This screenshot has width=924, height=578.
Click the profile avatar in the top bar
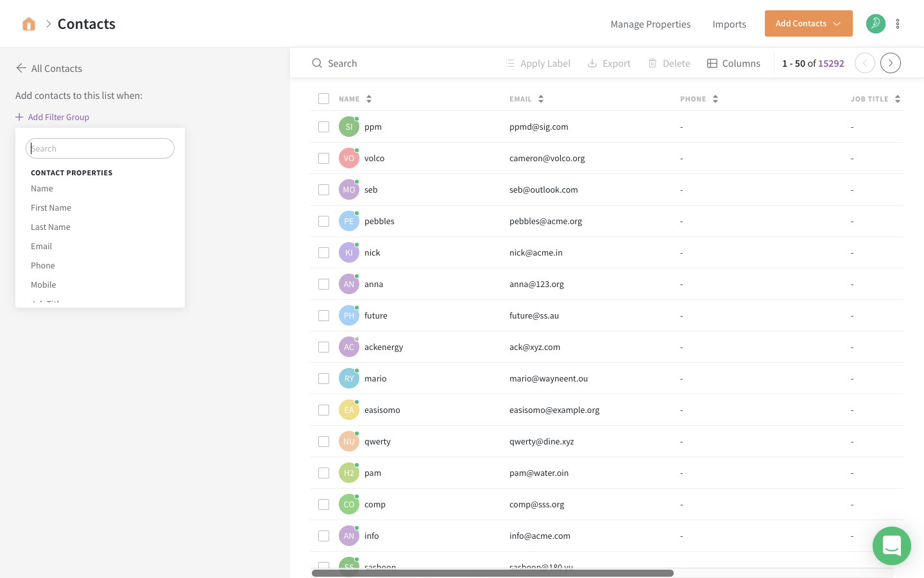click(875, 23)
